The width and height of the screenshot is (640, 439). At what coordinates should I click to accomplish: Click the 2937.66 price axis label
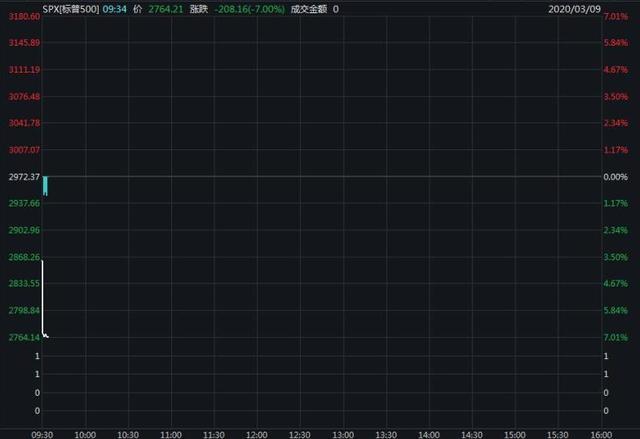(24, 203)
